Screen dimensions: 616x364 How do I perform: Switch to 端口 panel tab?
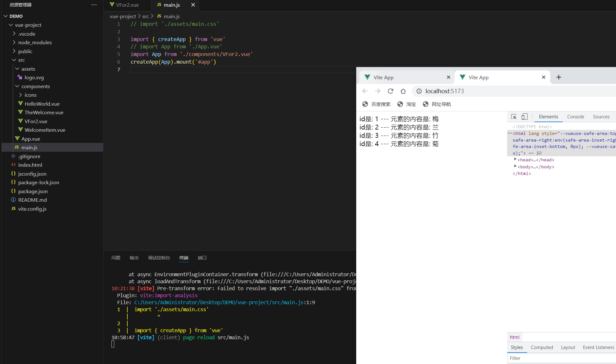click(x=202, y=258)
